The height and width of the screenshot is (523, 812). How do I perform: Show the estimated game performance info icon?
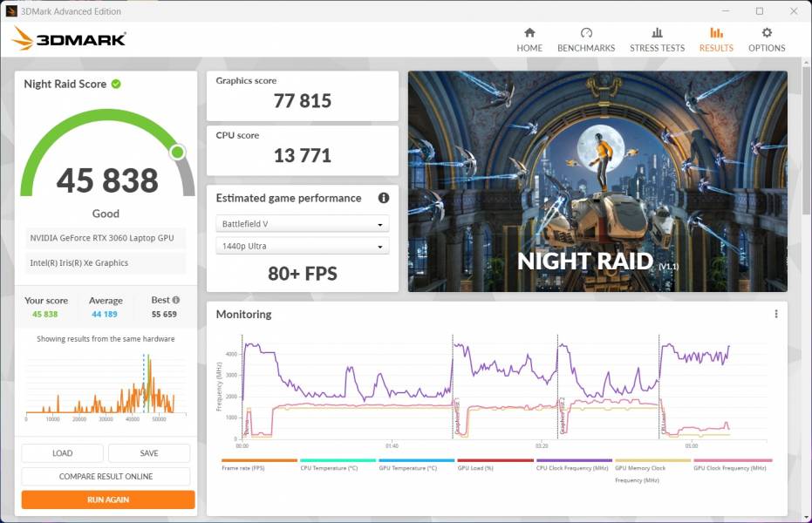click(x=383, y=198)
